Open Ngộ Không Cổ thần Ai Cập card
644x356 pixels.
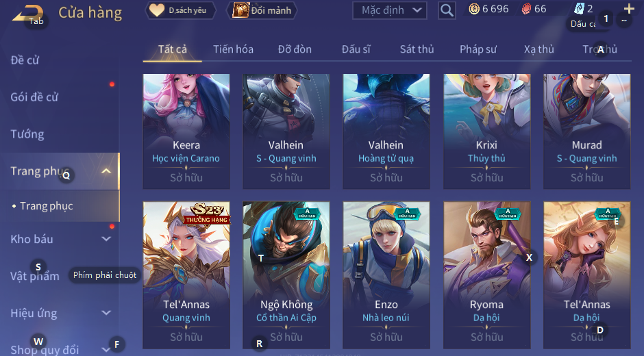coord(286,275)
